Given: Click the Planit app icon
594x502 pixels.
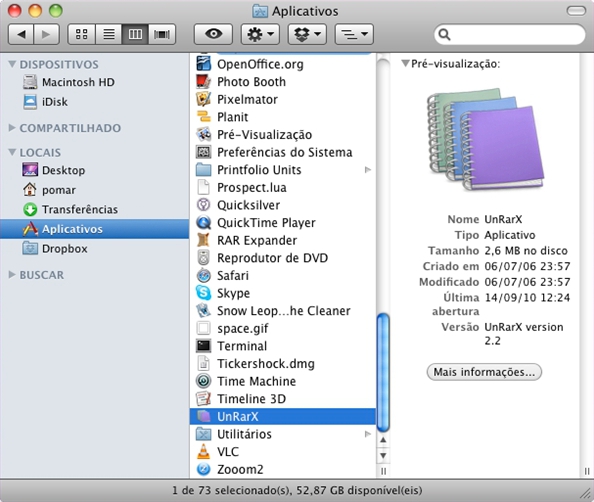Looking at the screenshot, I should [203, 117].
